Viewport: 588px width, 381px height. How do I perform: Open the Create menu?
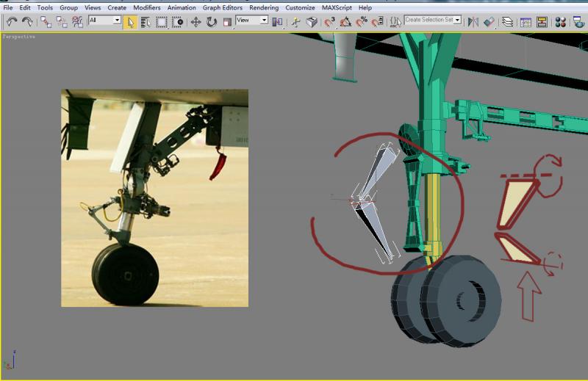coord(117,7)
